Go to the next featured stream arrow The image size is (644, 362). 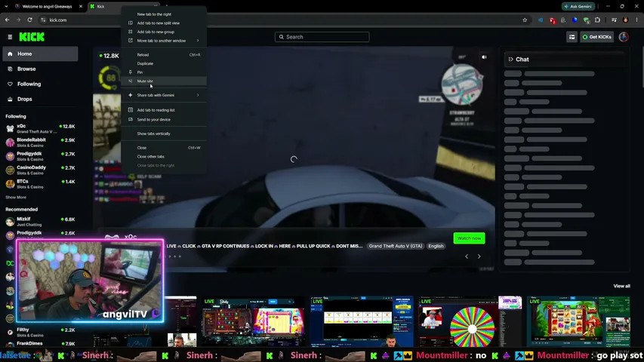[479, 256]
